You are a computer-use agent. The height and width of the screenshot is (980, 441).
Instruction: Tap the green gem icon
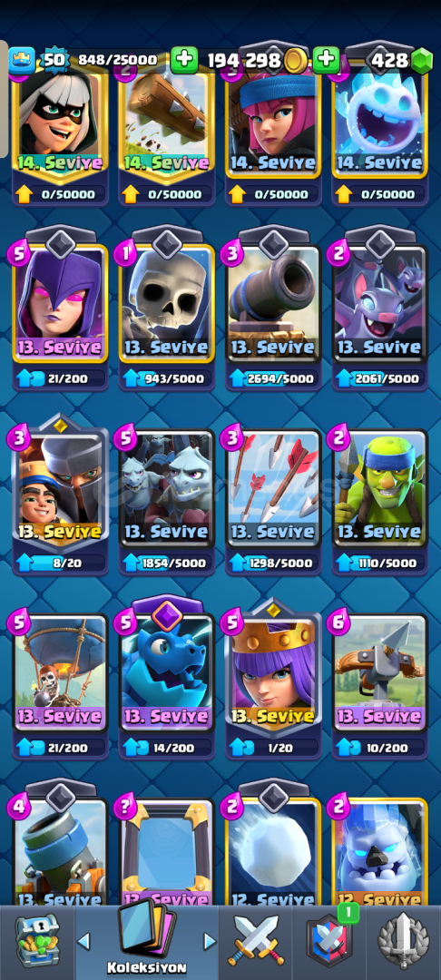point(422,61)
